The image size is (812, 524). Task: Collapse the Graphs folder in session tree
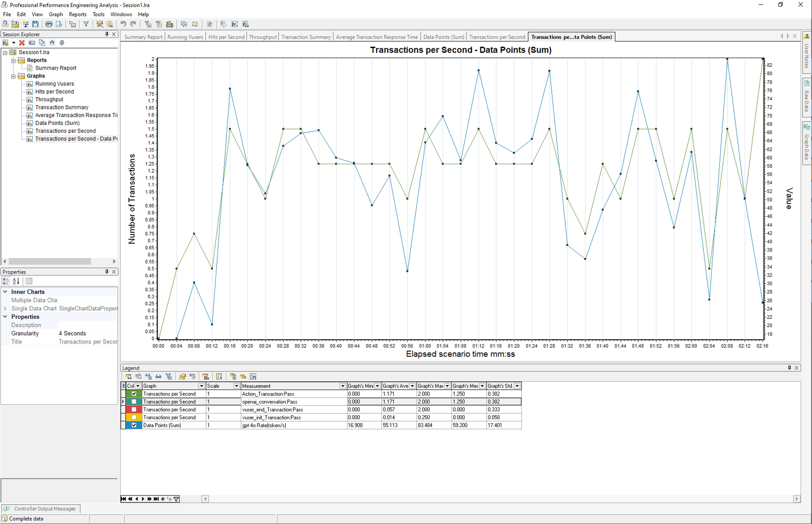click(x=13, y=76)
